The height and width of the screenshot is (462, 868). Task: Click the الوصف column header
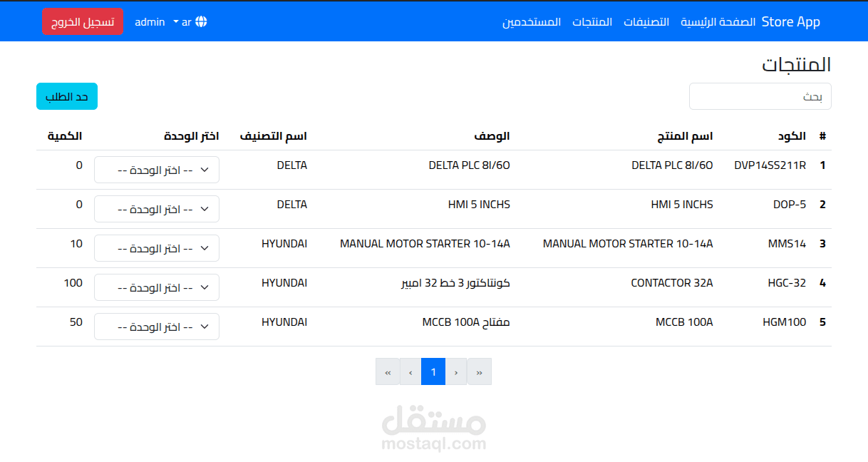click(492, 135)
